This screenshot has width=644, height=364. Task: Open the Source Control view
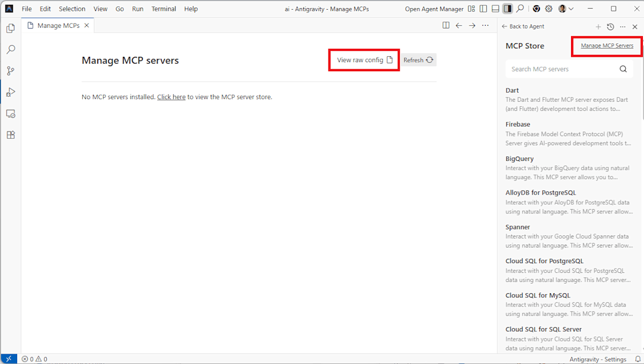10,71
